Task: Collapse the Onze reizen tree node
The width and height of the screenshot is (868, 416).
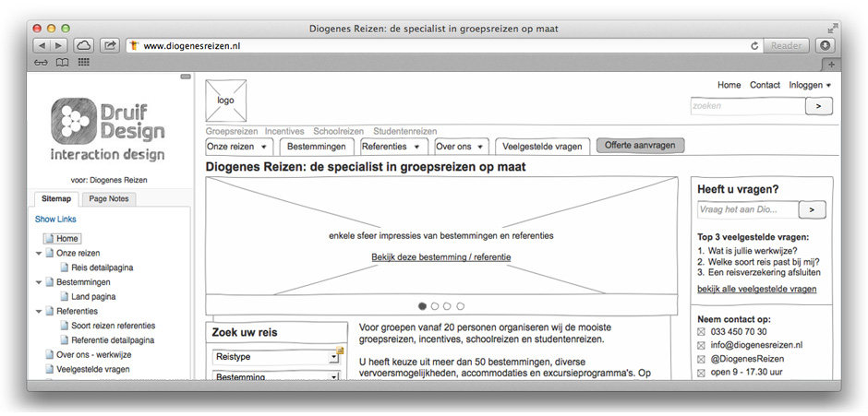Action: click(39, 254)
